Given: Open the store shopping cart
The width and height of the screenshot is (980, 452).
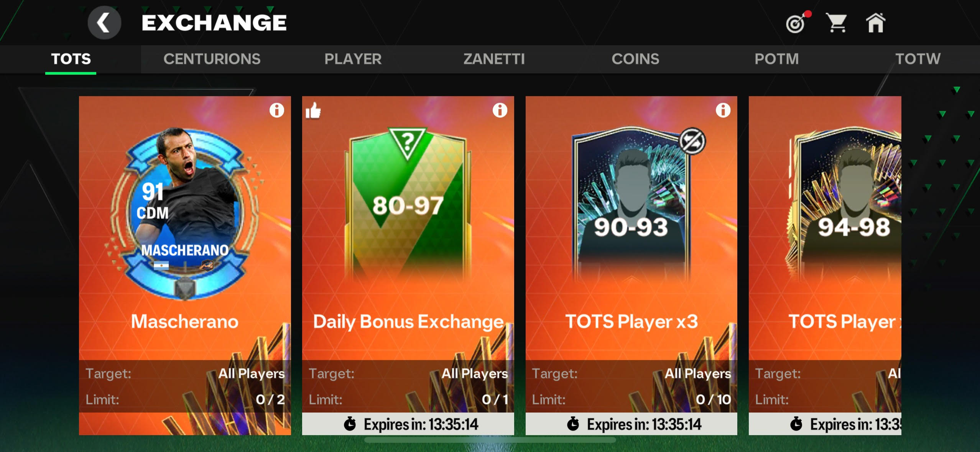Looking at the screenshot, I should click(x=837, y=23).
